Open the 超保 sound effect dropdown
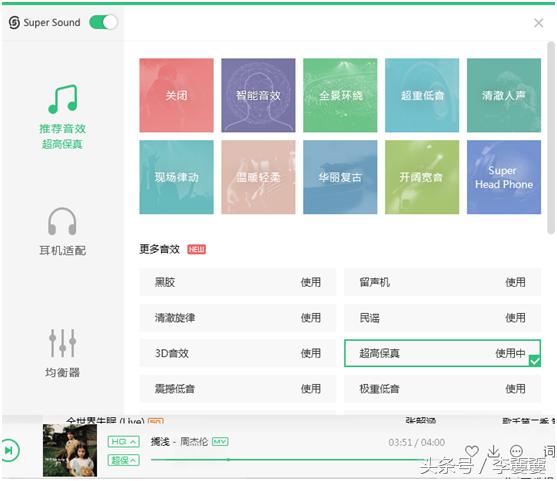The image size is (557, 481). [123, 460]
